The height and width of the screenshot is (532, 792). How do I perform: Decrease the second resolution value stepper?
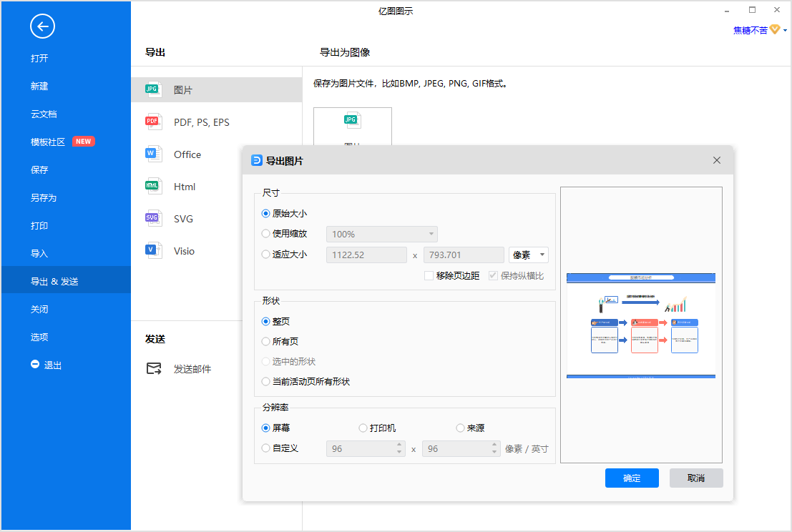point(494,452)
